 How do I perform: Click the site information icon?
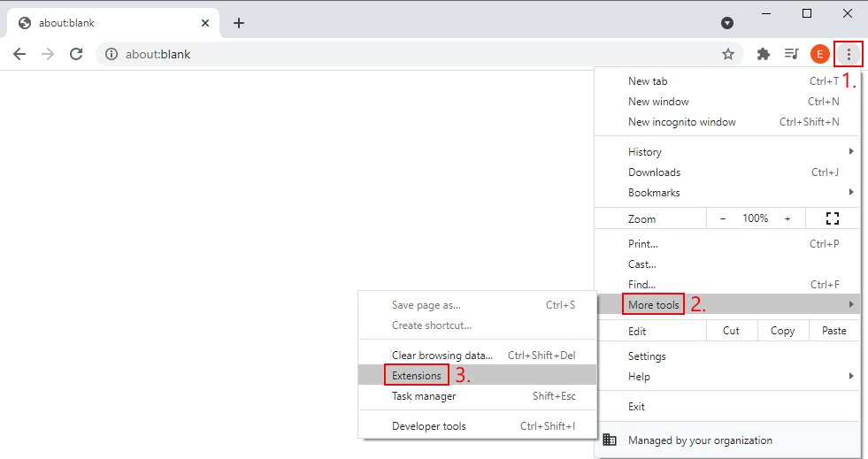[x=111, y=54]
